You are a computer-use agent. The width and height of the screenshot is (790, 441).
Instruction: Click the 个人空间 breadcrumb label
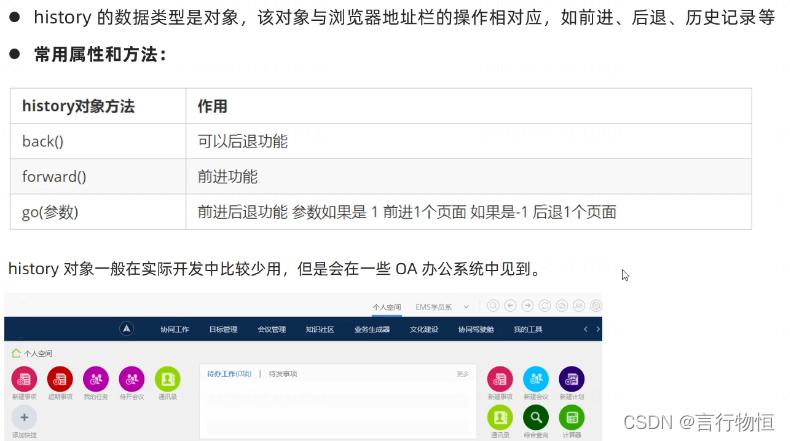pos(38,353)
